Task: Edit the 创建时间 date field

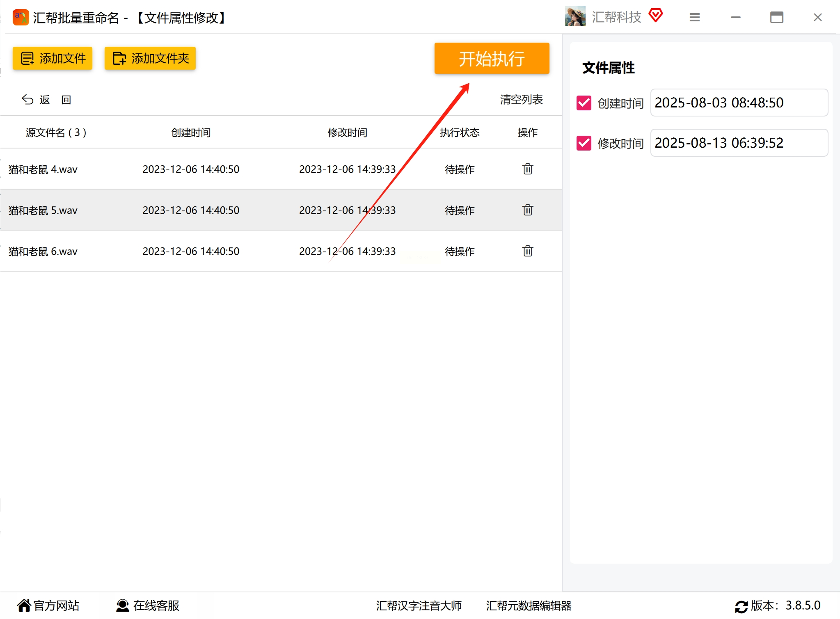Action: 739,103
